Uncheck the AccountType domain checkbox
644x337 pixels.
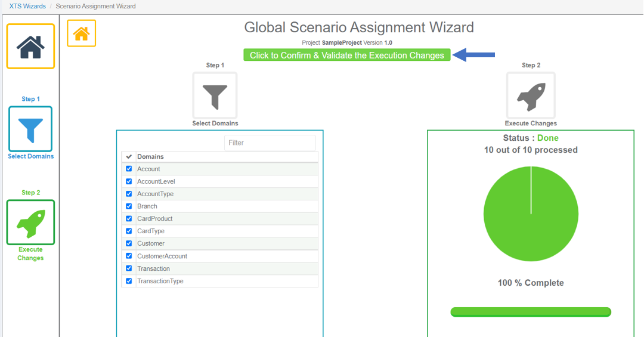129,194
